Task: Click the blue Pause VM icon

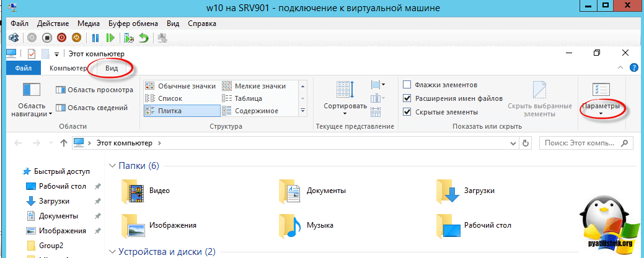Action: (x=96, y=38)
